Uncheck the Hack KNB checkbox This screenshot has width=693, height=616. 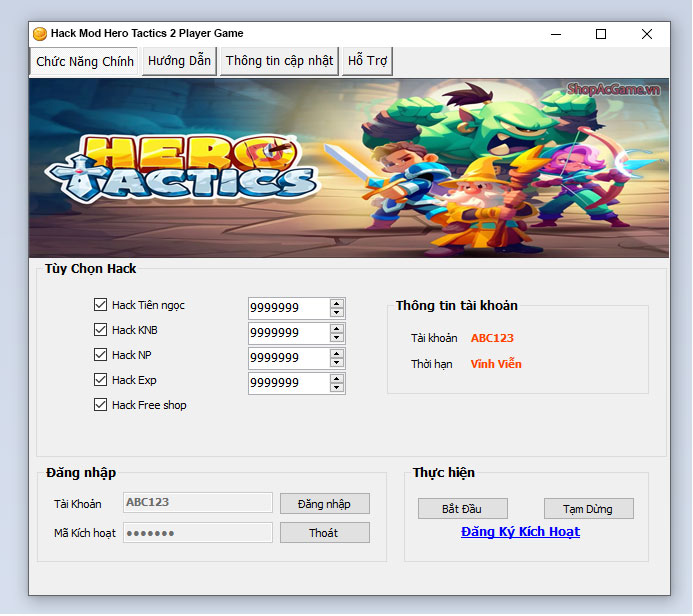(100, 330)
